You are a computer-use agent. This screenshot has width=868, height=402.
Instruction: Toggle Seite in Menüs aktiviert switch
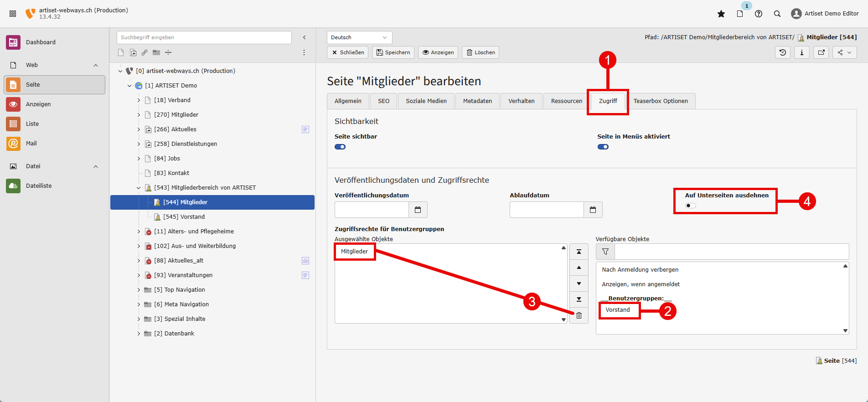(603, 147)
